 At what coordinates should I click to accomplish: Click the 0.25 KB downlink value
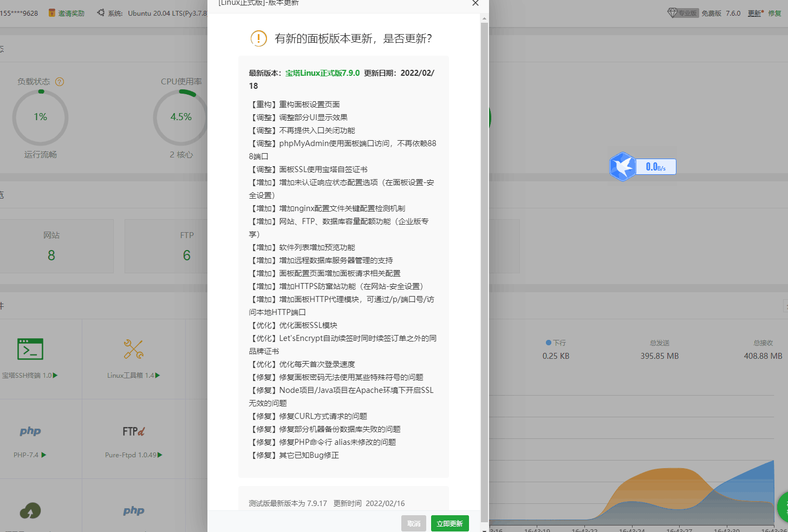(x=556, y=356)
